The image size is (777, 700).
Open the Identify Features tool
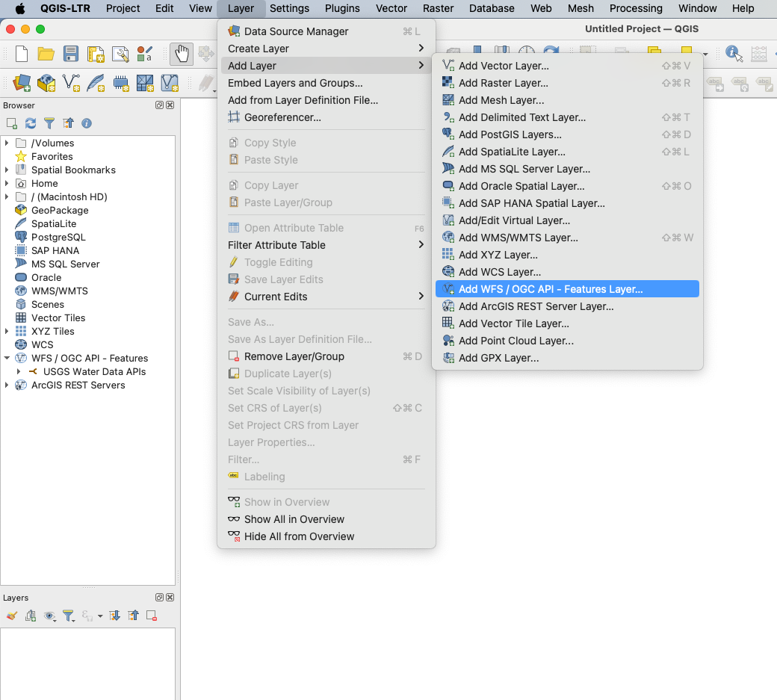(734, 53)
